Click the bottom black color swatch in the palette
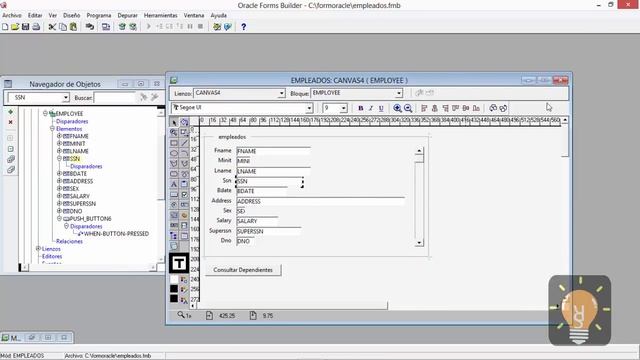Screen dimensions: 640x360 (x=174, y=299)
